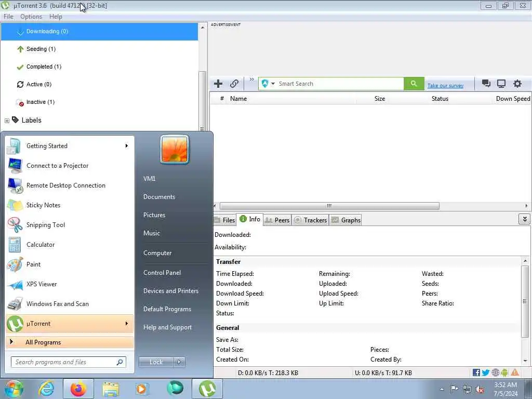Click the muted volume tray icon

480,390
